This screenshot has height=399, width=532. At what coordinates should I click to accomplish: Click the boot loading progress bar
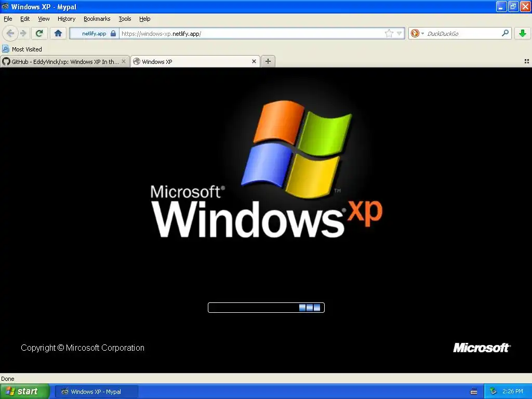coord(266,308)
